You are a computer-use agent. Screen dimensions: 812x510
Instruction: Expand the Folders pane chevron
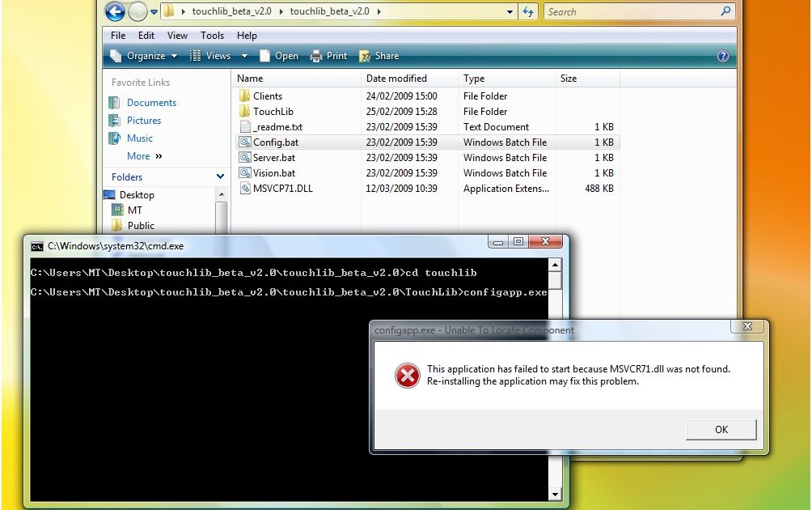(x=219, y=176)
